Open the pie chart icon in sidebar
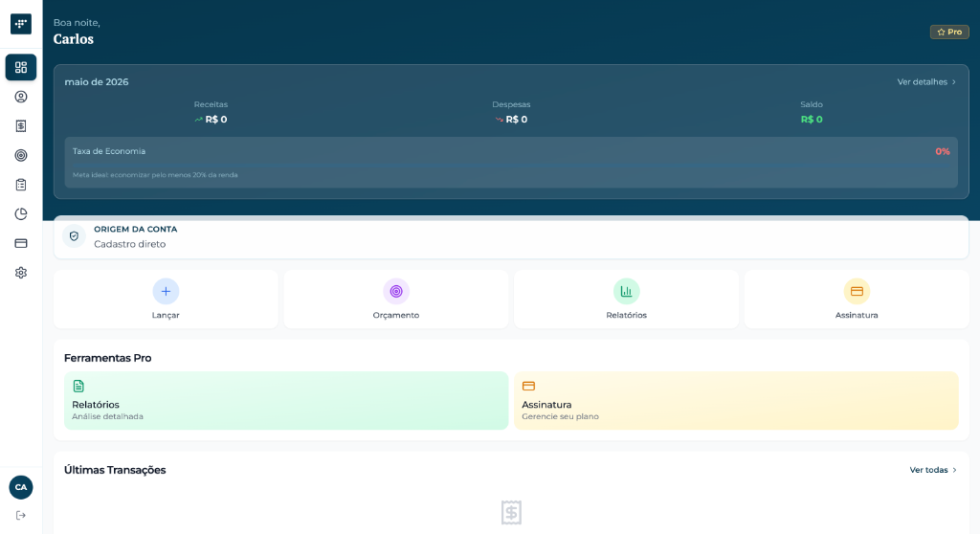The image size is (980, 534). coord(21,213)
